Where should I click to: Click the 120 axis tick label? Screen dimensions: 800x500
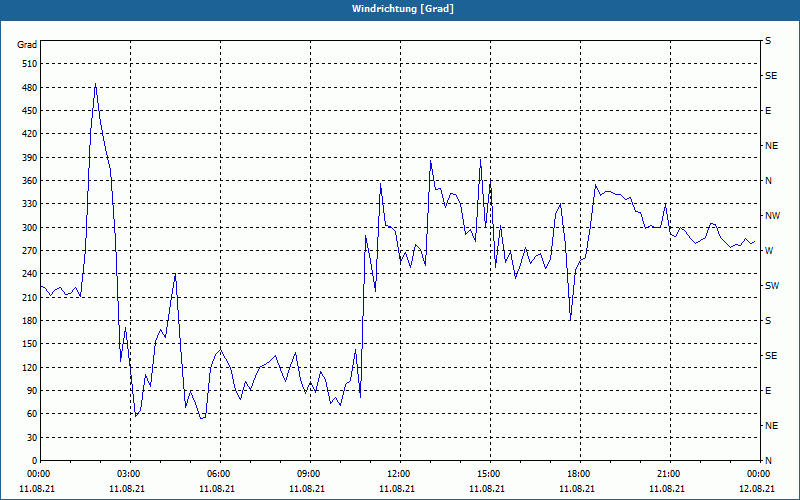click(30, 367)
